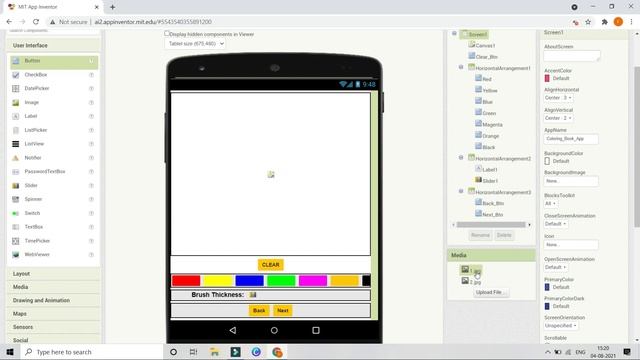Screen dimensions: 640x360
Task: Expand the Sensors palette section
Action: (x=53, y=327)
